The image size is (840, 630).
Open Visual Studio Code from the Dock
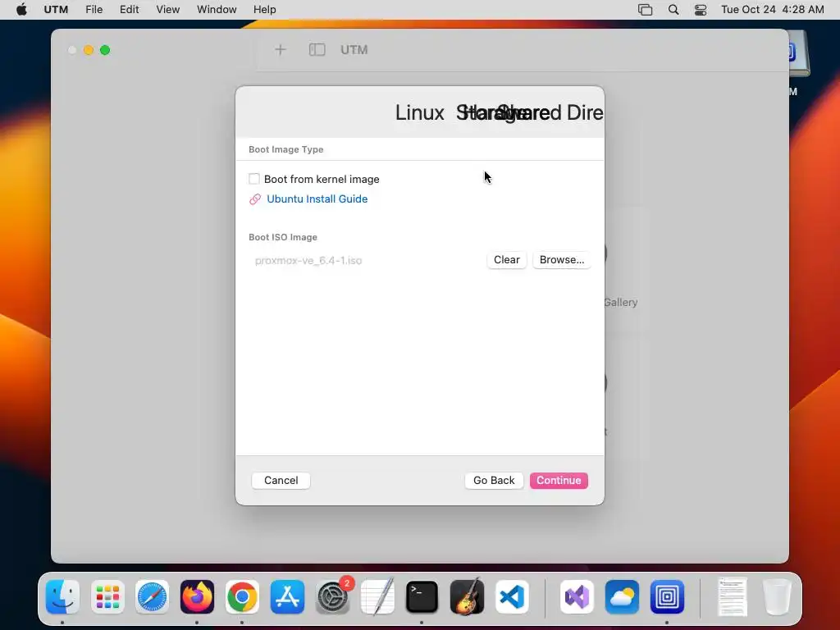(512, 597)
